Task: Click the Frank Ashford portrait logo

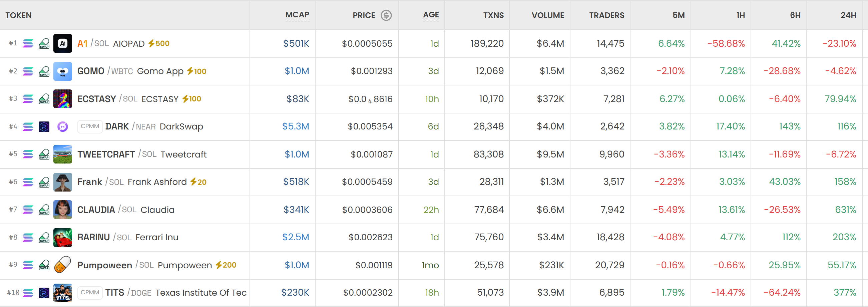Action: 63,182
